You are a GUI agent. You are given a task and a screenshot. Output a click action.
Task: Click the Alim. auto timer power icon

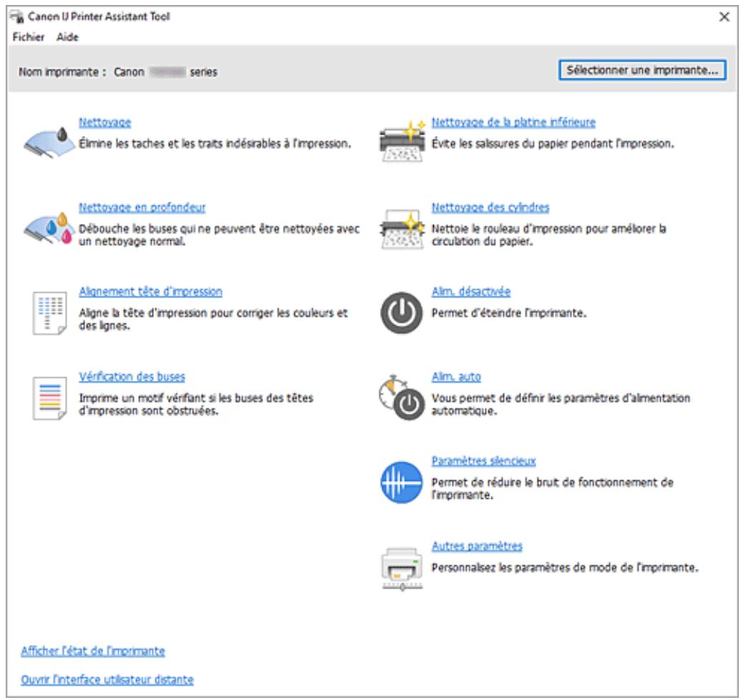pyautogui.click(x=402, y=398)
